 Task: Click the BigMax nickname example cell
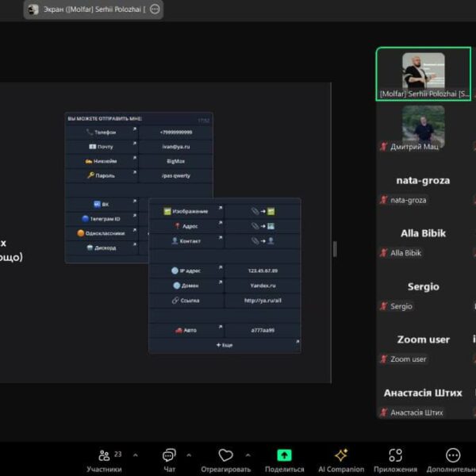point(176,161)
